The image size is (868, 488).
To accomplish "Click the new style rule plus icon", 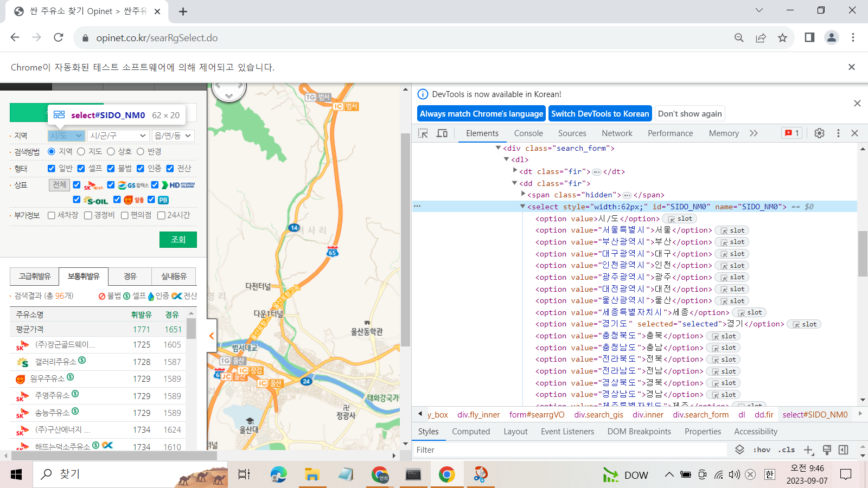I will coord(808,450).
